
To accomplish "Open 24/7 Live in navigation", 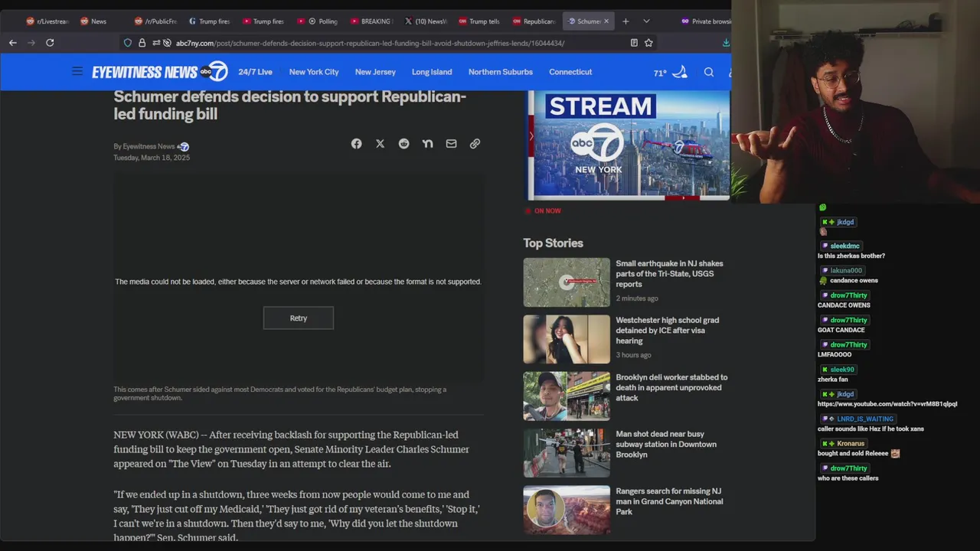I will (x=255, y=72).
